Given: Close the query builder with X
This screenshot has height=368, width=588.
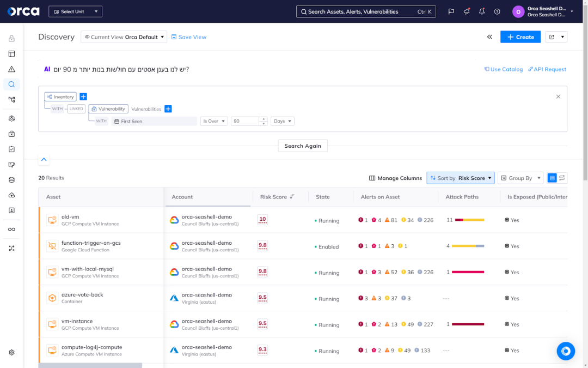Looking at the screenshot, I should 558,96.
